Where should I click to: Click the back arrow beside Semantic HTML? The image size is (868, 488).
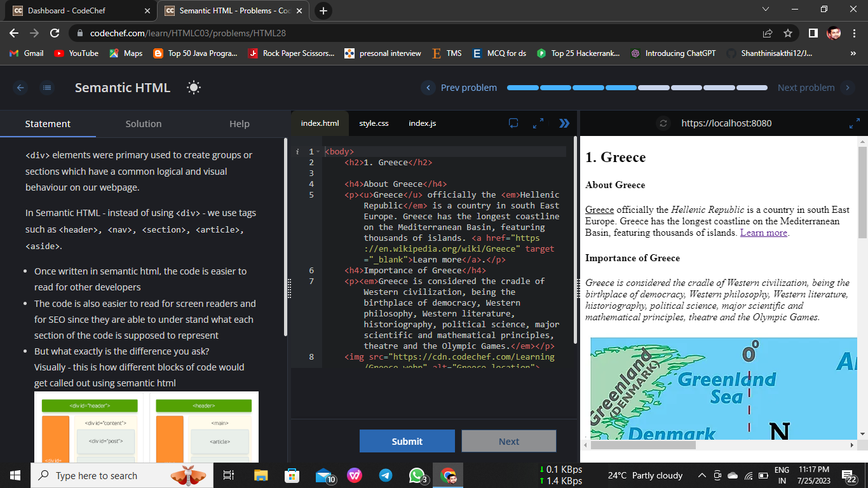(20, 88)
